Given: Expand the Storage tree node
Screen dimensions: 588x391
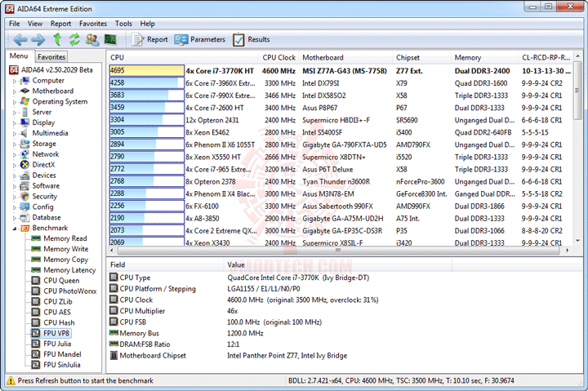Looking at the screenshot, I should tap(15, 144).
